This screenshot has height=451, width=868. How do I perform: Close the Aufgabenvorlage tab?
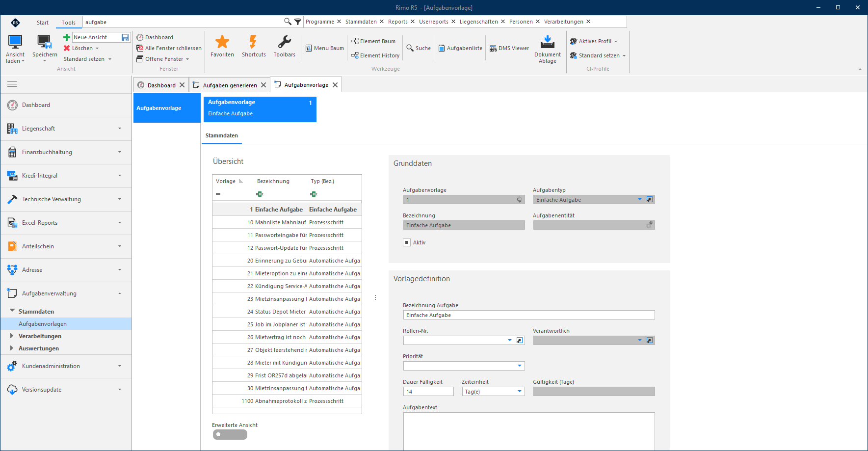tap(335, 85)
